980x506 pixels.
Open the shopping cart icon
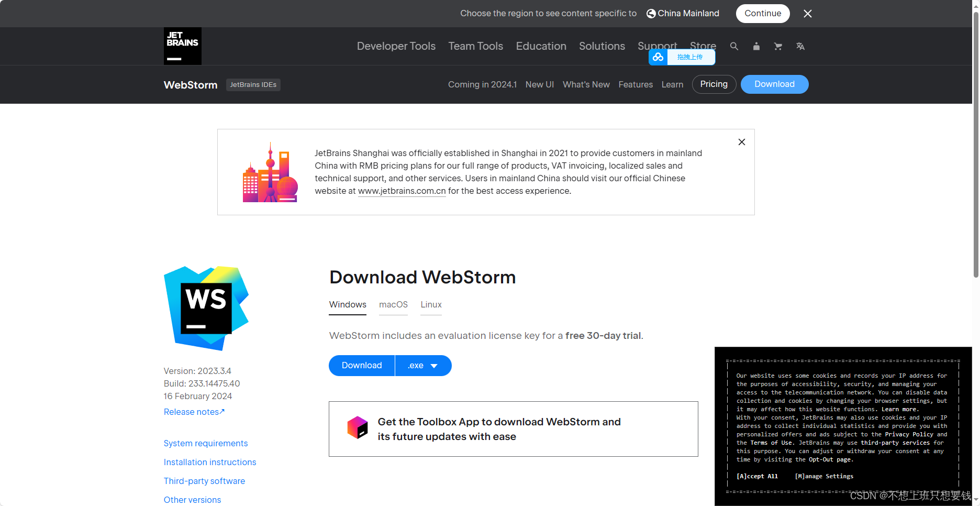point(778,46)
